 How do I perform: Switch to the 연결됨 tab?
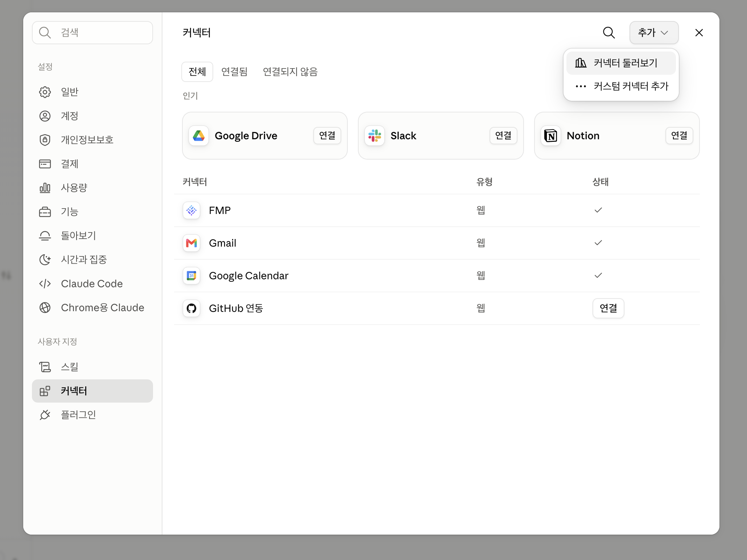[234, 72]
